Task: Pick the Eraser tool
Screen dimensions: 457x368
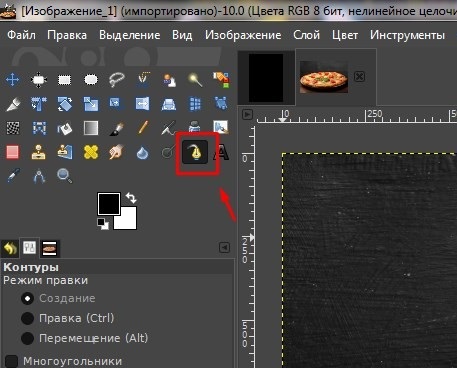Action: click(x=12, y=153)
